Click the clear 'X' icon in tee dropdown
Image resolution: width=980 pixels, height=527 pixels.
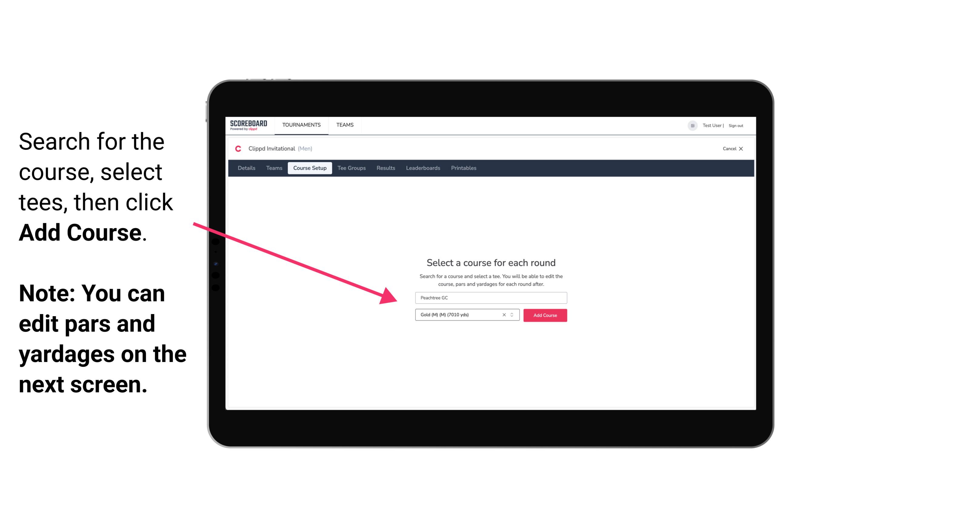[502, 315]
